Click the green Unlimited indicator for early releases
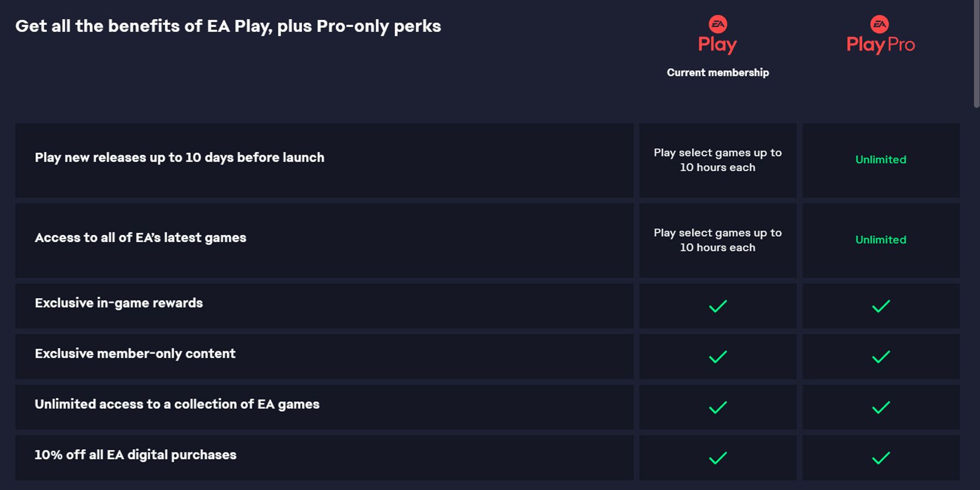The width and height of the screenshot is (980, 490). click(881, 160)
